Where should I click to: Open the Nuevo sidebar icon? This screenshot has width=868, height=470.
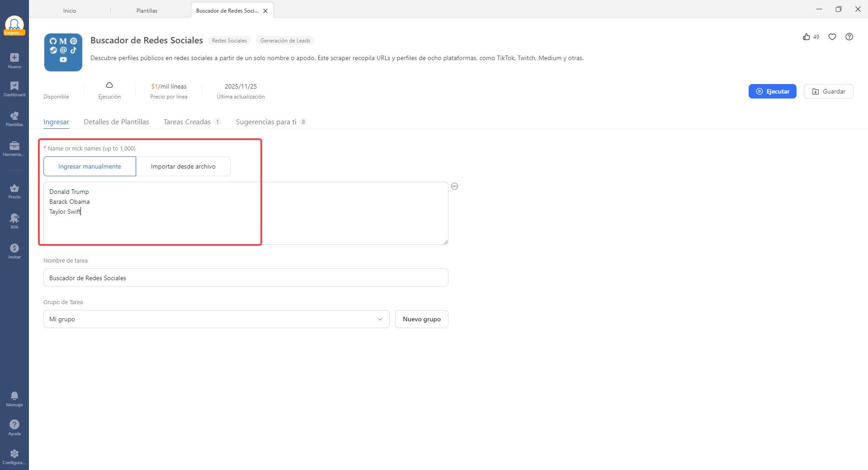(14, 61)
